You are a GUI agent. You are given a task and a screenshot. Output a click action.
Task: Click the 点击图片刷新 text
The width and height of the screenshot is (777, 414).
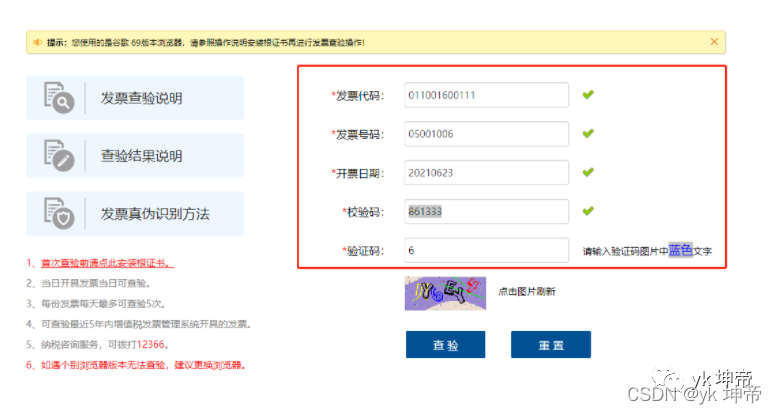[527, 292]
